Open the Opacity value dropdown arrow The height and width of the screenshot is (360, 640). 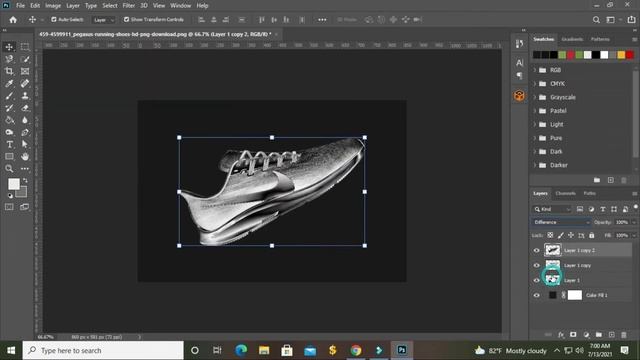click(634, 222)
